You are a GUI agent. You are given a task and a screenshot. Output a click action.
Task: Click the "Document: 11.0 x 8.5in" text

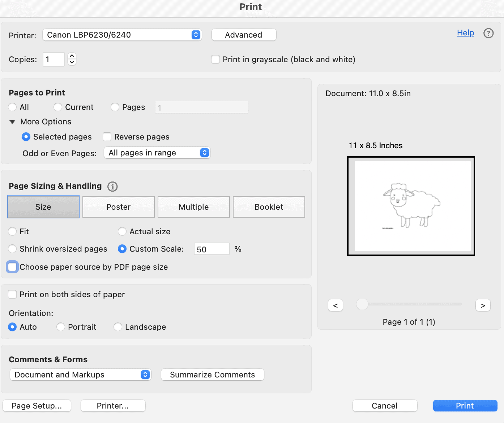(368, 93)
